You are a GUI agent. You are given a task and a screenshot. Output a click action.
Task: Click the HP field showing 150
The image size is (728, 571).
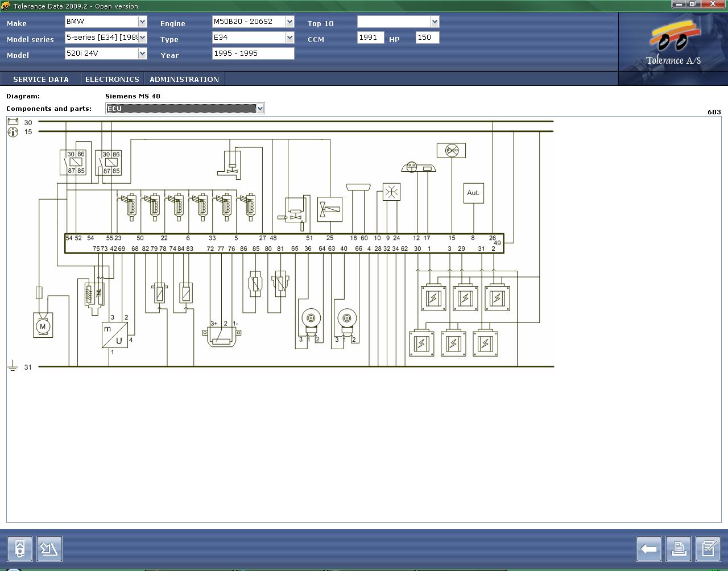[427, 38]
